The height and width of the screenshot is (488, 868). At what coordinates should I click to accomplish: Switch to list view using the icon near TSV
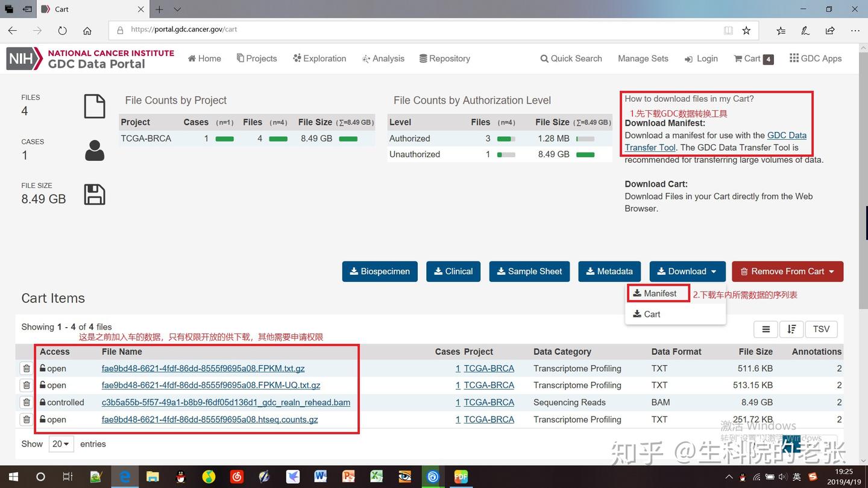766,329
